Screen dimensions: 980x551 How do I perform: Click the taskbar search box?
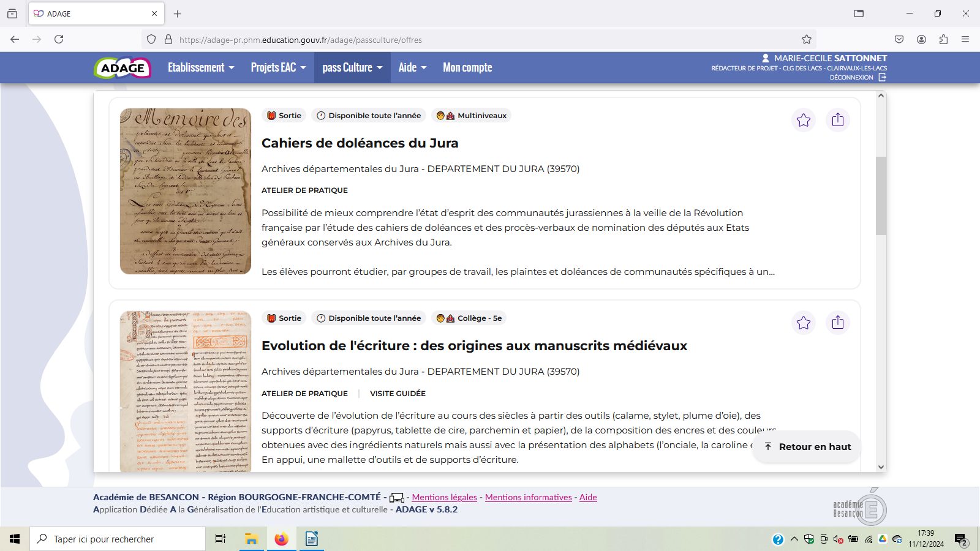point(118,539)
